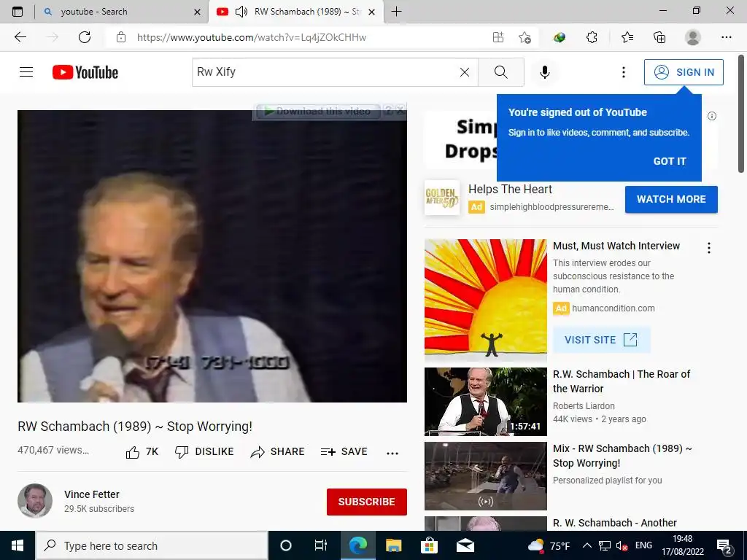The image size is (747, 560).
Task: Subscribe to Vince Fetter channel
Action: click(366, 502)
